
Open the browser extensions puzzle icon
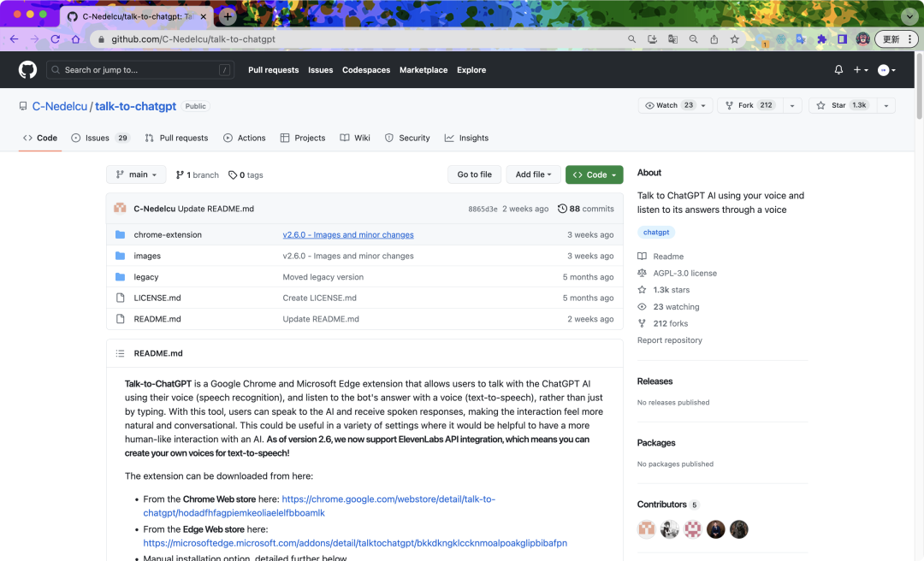[x=821, y=38]
